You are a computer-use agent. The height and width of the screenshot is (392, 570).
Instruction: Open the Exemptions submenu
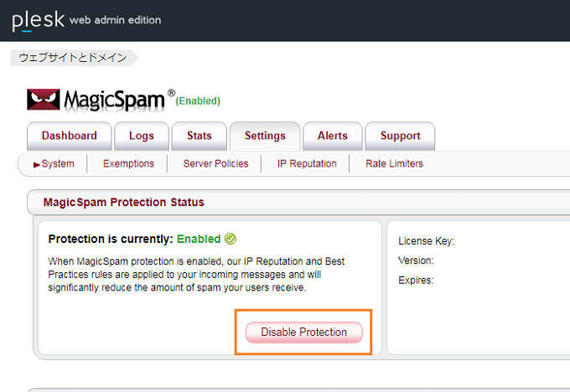(x=129, y=164)
